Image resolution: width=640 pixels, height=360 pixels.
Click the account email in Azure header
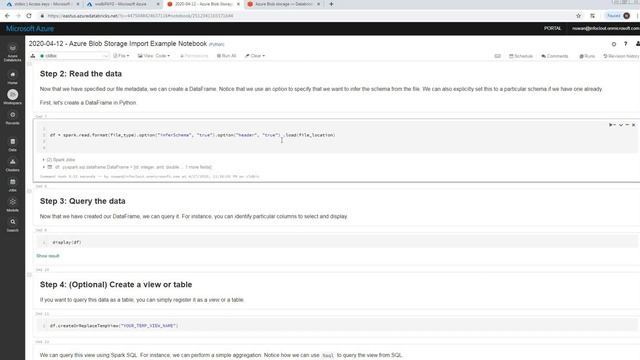point(606,29)
